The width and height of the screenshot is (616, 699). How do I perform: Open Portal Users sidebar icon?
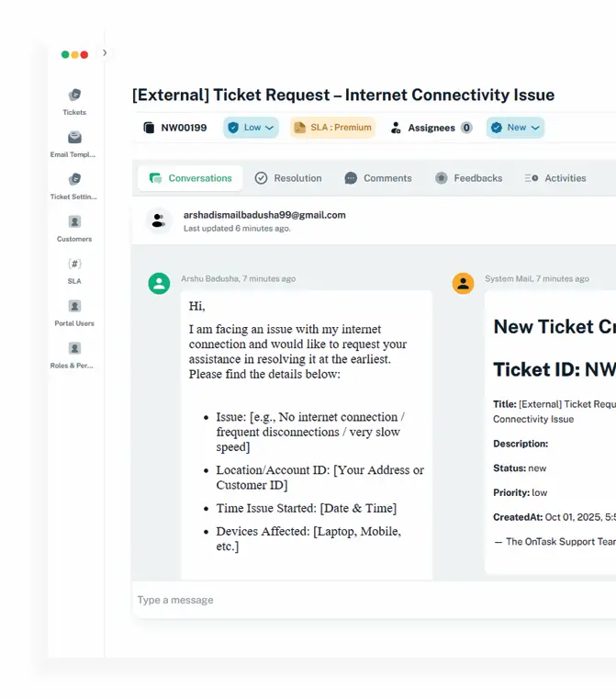74,306
